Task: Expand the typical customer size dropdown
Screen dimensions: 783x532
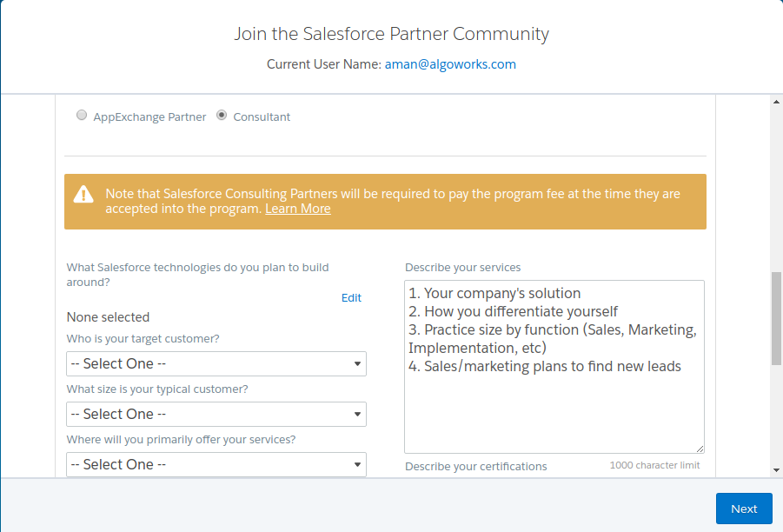Action: (x=216, y=414)
